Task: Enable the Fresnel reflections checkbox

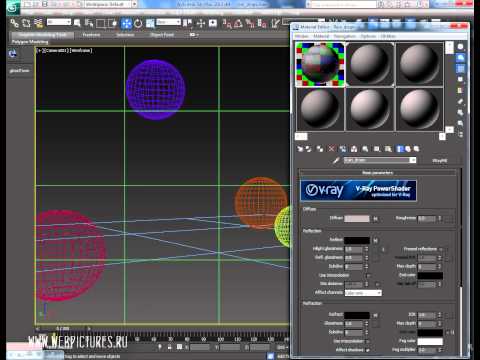Action: tap(441, 249)
